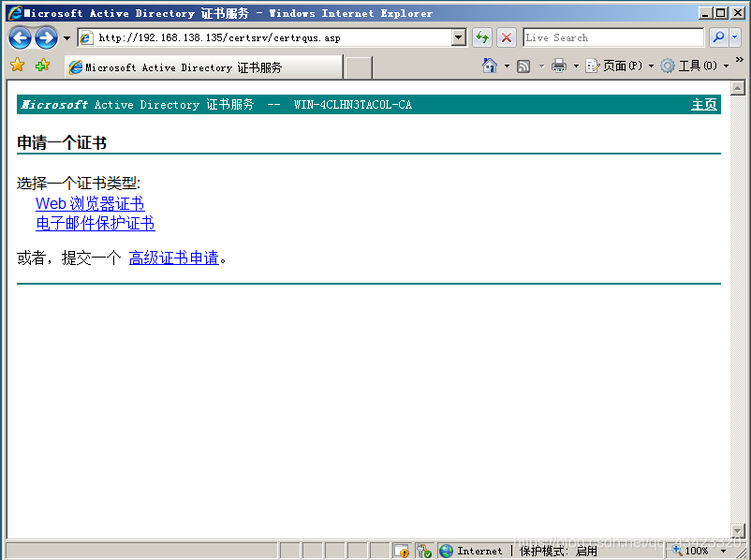Screen dimensions: 751x560
Task: Click the WIN-4CLHN3TACOL-CA banner text
Action: click(x=352, y=105)
